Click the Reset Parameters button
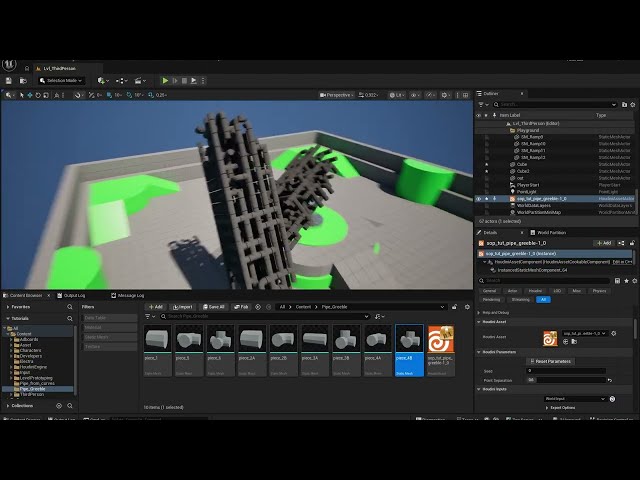Image resolution: width=640 pixels, height=480 pixels. [550, 361]
